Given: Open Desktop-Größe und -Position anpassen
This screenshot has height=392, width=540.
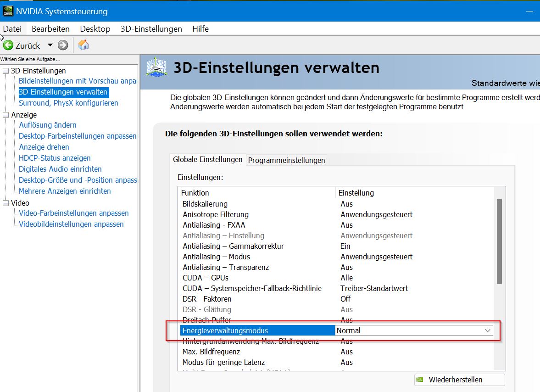Looking at the screenshot, I should click(78, 180).
